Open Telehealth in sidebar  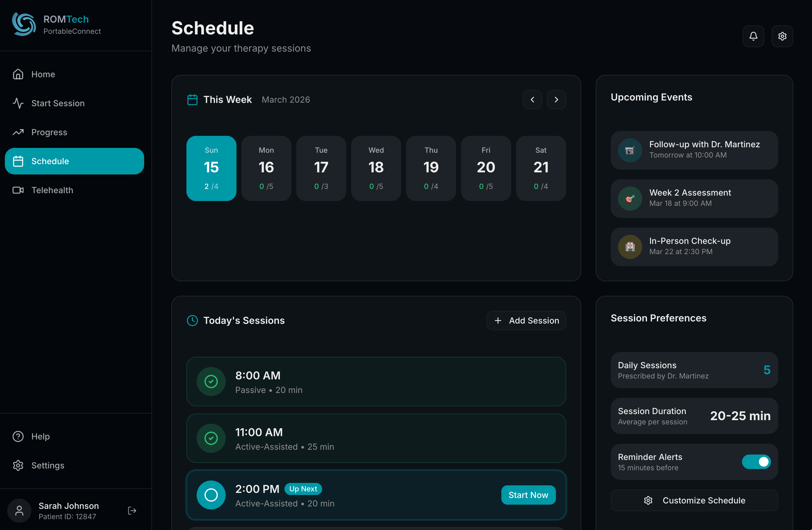click(75, 190)
